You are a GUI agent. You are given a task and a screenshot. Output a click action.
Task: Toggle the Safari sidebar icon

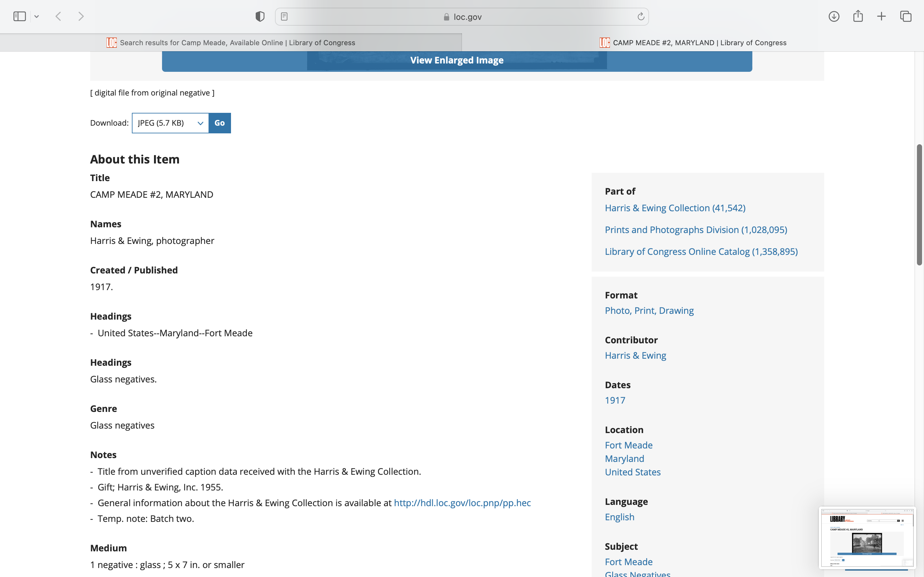[19, 16]
